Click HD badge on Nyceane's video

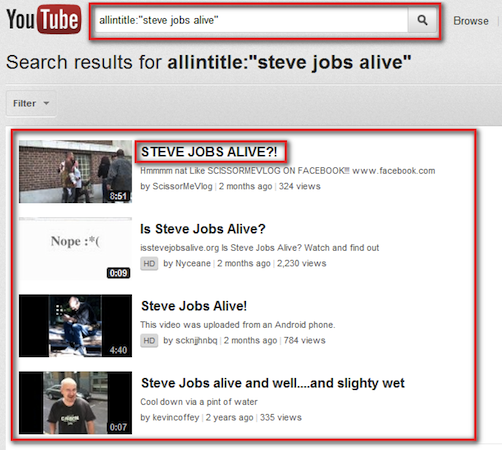(x=149, y=264)
